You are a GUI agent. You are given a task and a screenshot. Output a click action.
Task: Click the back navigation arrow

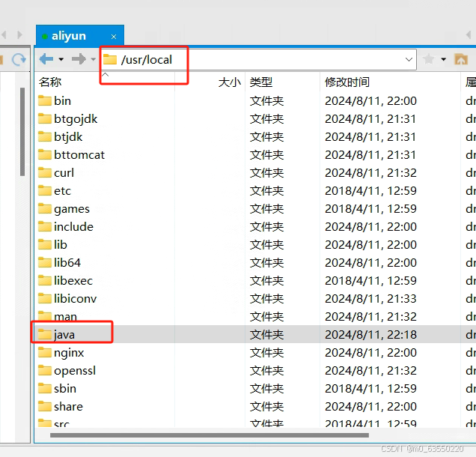(46, 59)
